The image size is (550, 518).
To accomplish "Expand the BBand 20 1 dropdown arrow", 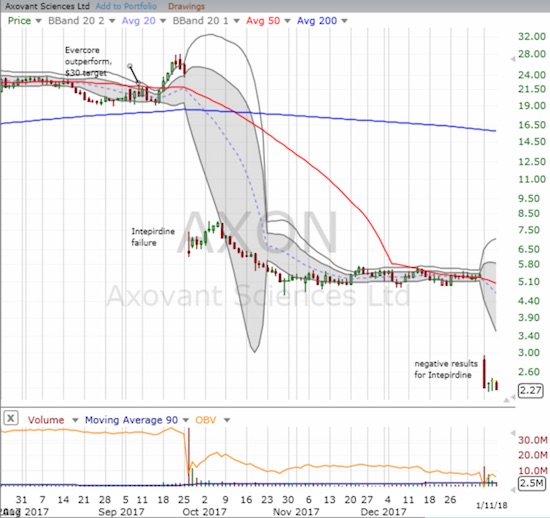I will tap(236, 21).
